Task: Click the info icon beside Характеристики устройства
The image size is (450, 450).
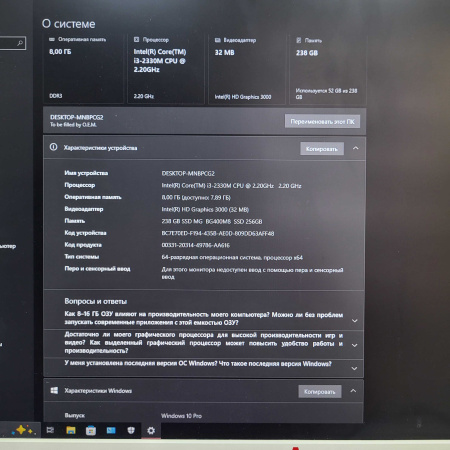Action: [x=53, y=147]
